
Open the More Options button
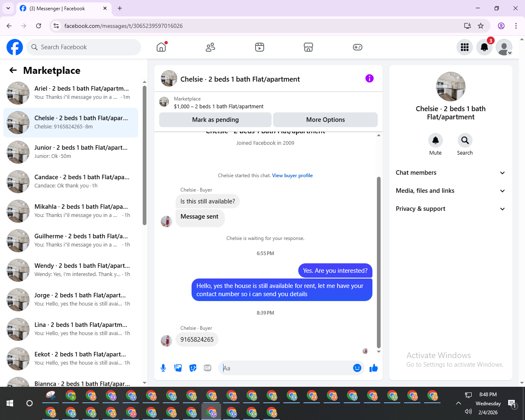[325, 120]
